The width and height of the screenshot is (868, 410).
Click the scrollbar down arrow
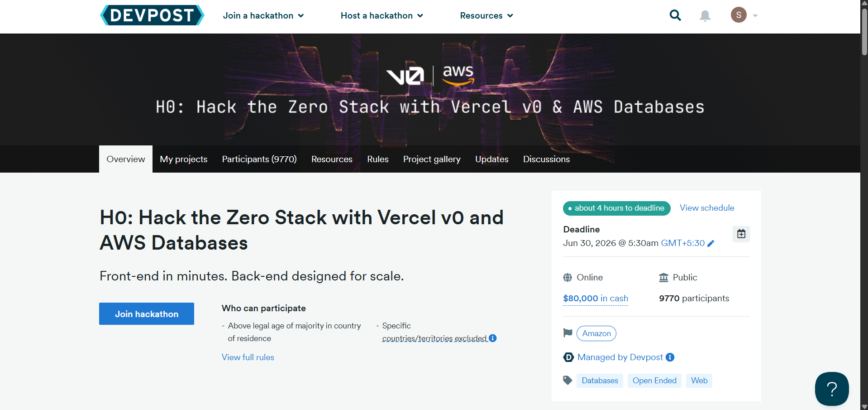[864, 406]
